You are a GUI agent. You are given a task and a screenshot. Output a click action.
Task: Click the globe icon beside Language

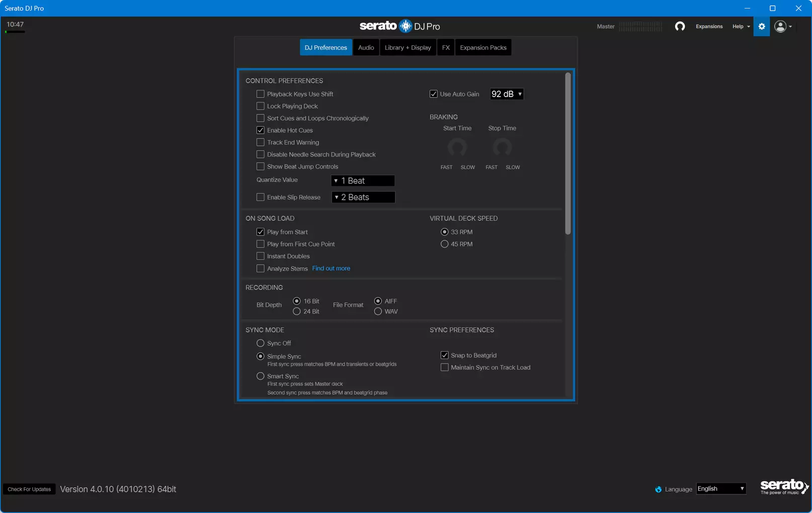pos(658,489)
